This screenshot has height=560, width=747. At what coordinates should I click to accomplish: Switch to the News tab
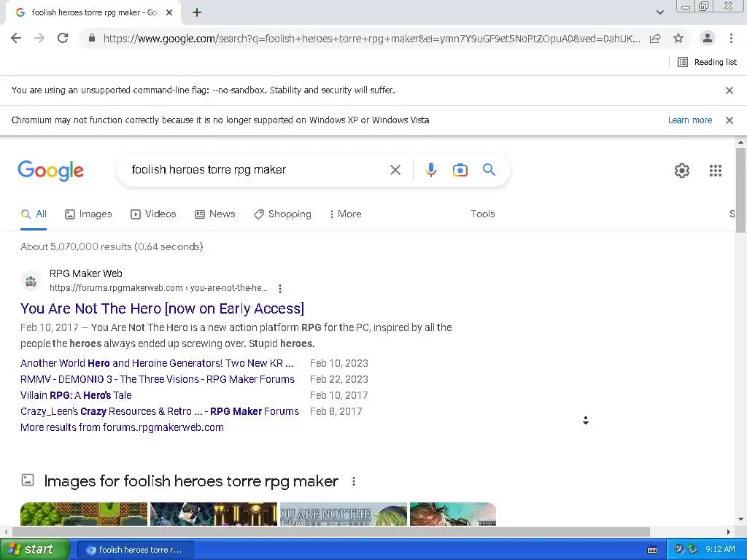(x=215, y=214)
